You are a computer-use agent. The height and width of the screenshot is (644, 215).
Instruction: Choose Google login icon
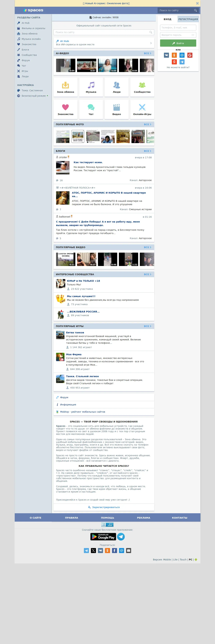190,55
